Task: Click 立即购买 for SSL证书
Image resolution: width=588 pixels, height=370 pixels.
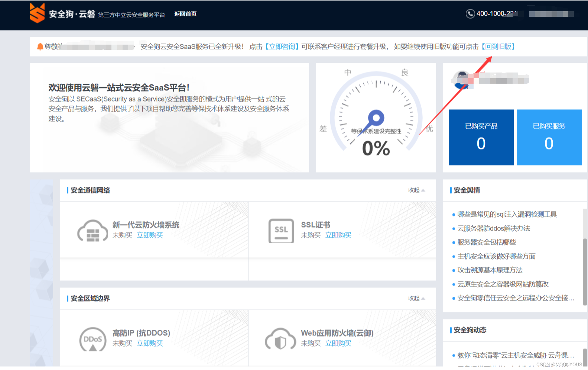Action: coord(338,235)
